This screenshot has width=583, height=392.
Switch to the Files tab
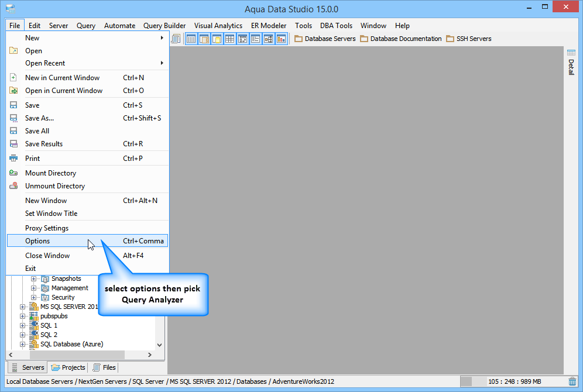tap(104, 367)
